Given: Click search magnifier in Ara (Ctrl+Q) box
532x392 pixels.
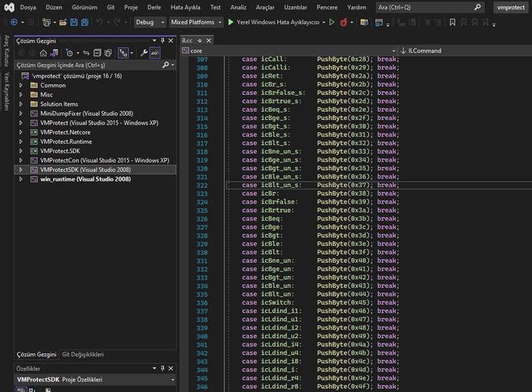Looking at the screenshot, I should [x=477, y=7].
